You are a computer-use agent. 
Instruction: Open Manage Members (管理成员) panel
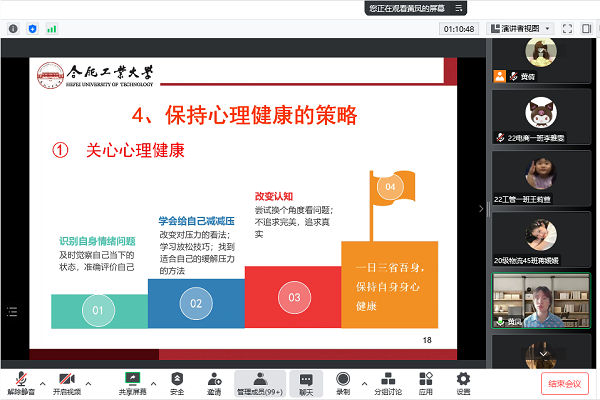point(259,381)
